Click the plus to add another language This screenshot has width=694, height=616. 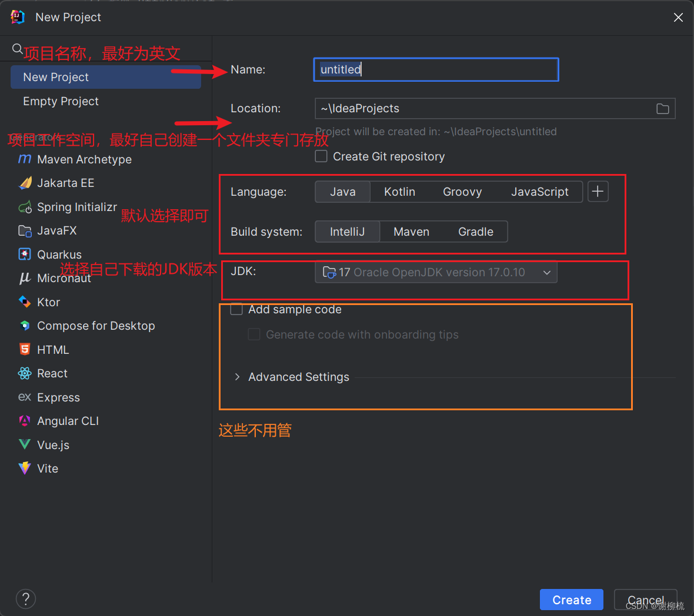pos(598,191)
